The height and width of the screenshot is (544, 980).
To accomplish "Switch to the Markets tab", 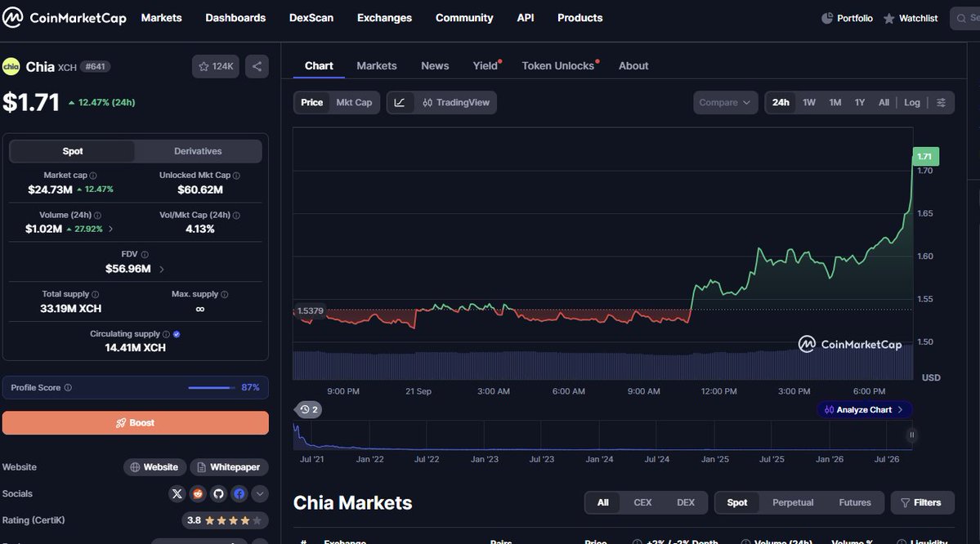I will (x=377, y=65).
